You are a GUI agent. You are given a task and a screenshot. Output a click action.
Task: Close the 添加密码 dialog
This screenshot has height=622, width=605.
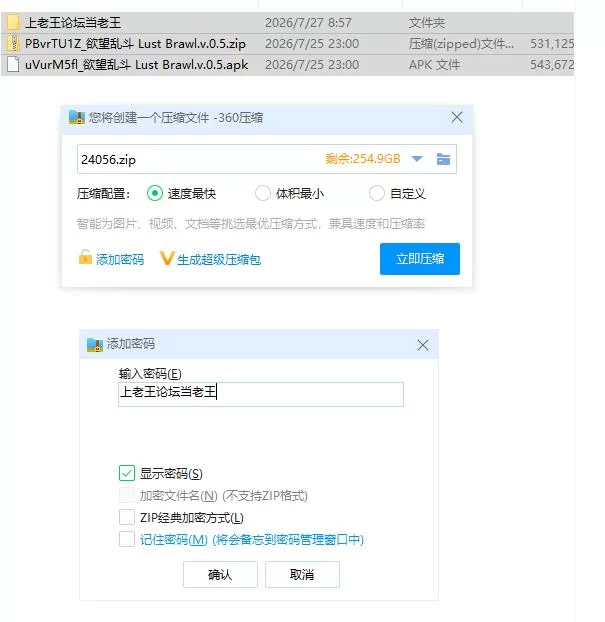tap(423, 345)
